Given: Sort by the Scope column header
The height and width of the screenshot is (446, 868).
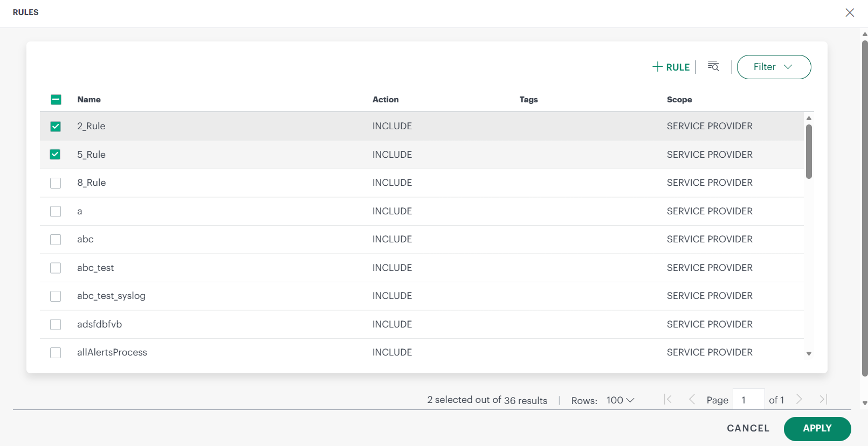Looking at the screenshot, I should click(x=679, y=100).
